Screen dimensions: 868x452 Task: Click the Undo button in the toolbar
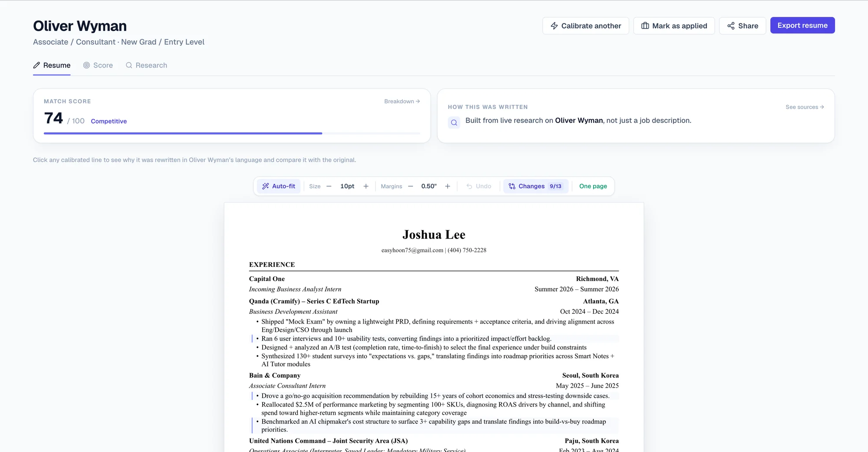[x=479, y=186]
